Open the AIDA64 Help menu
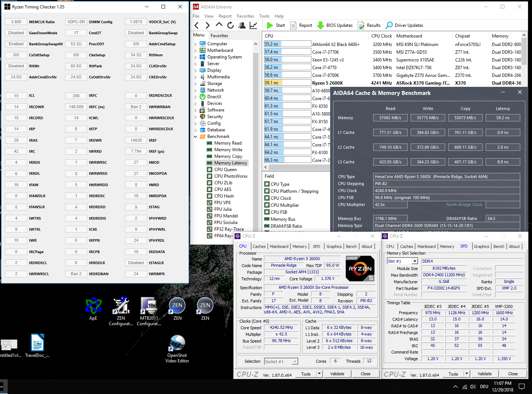The image size is (532, 394). (x=279, y=16)
